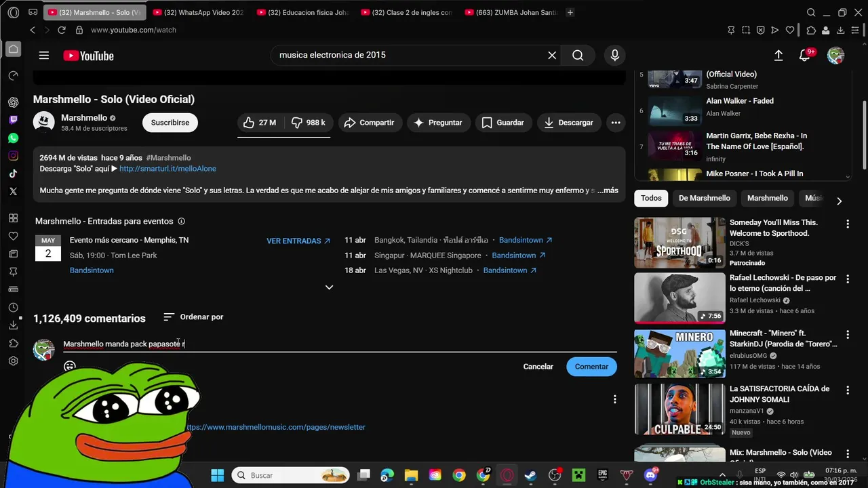This screenshot has width=868, height=488.
Task: Reload the page with the refresh icon
Action: pyautogui.click(x=62, y=30)
